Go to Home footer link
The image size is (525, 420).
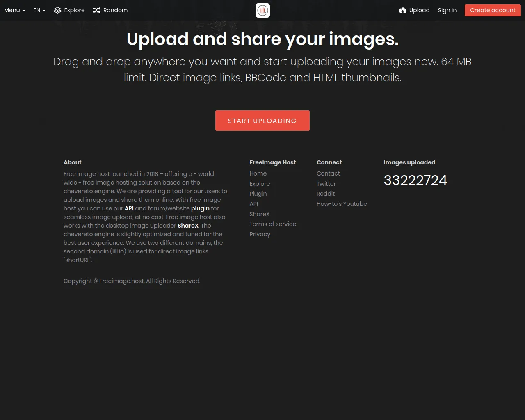pos(258,173)
